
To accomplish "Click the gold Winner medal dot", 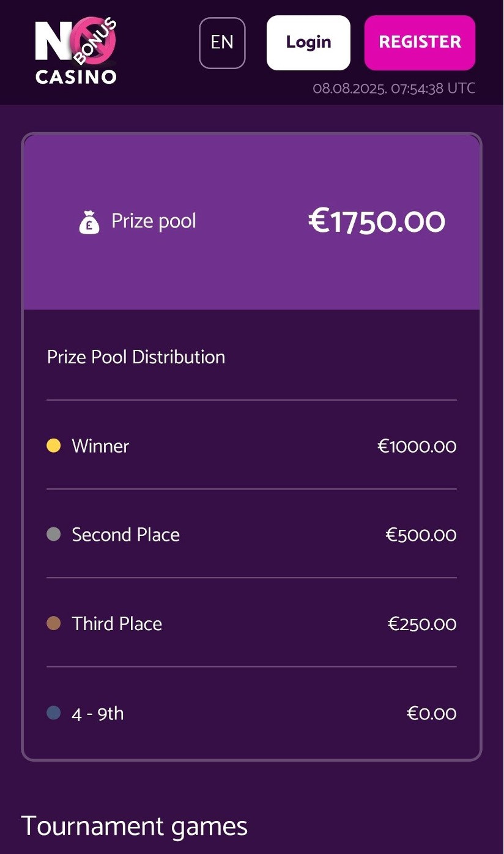I will 54,446.
